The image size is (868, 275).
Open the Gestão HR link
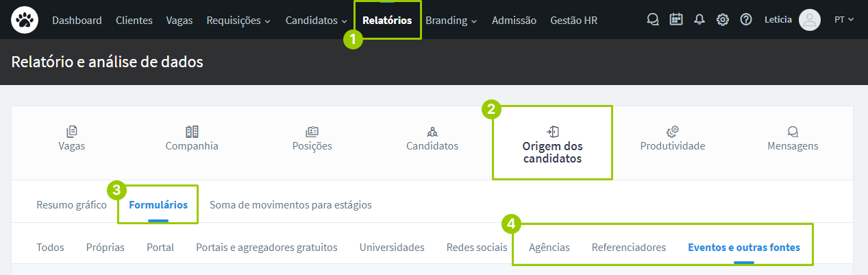click(x=573, y=21)
